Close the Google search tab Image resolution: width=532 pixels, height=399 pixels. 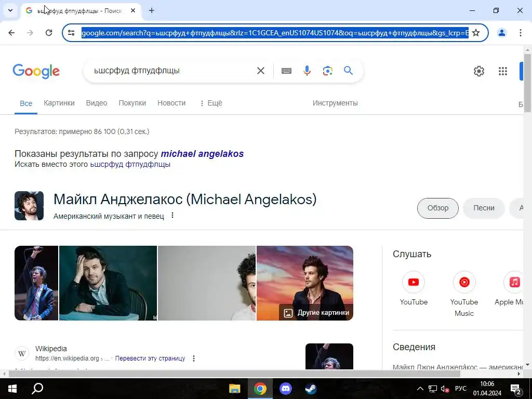133,10
